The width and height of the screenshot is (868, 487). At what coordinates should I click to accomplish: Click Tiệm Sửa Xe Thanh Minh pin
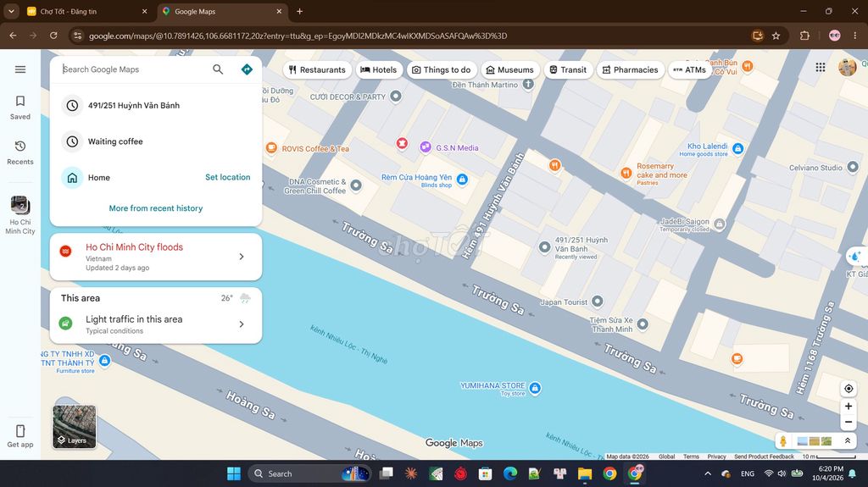pyautogui.click(x=643, y=324)
